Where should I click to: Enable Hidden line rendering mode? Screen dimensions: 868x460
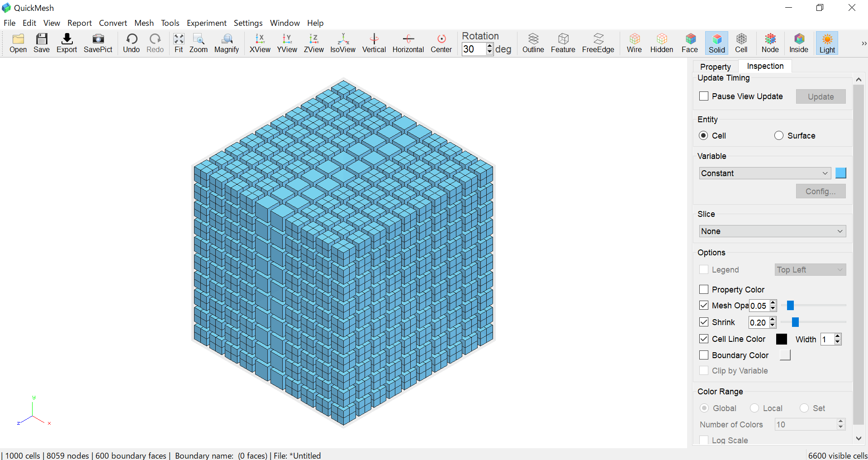pyautogui.click(x=662, y=43)
